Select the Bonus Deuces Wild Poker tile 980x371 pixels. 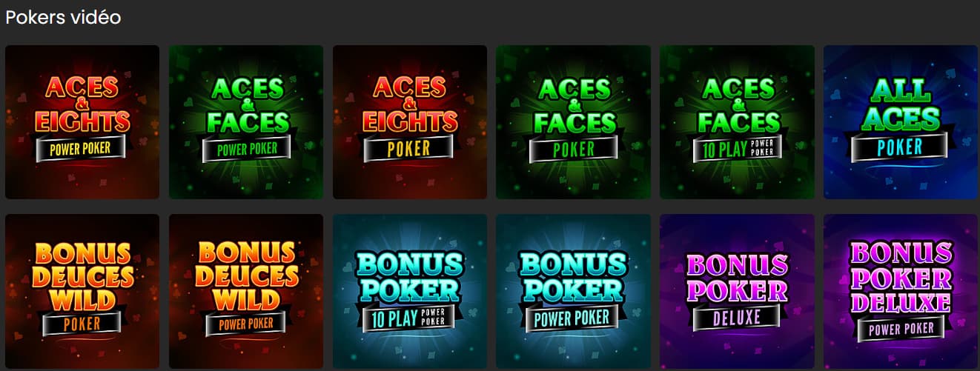(x=82, y=292)
